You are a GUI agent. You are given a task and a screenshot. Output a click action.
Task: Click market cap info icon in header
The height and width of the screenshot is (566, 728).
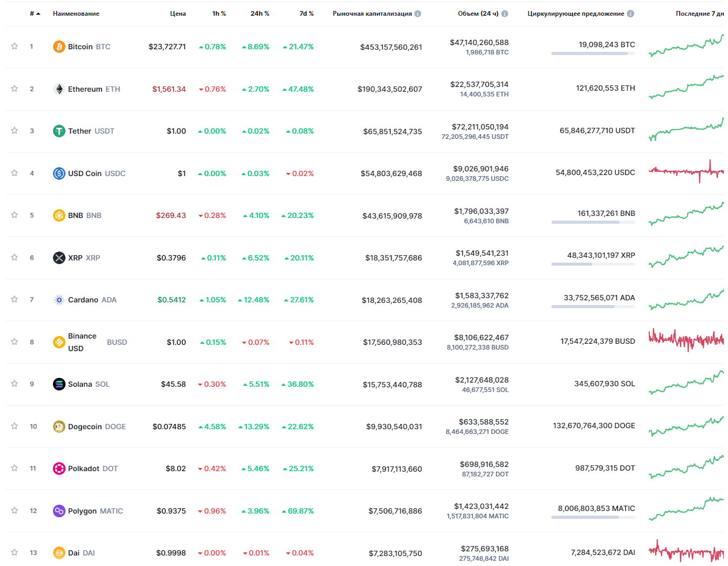click(418, 14)
